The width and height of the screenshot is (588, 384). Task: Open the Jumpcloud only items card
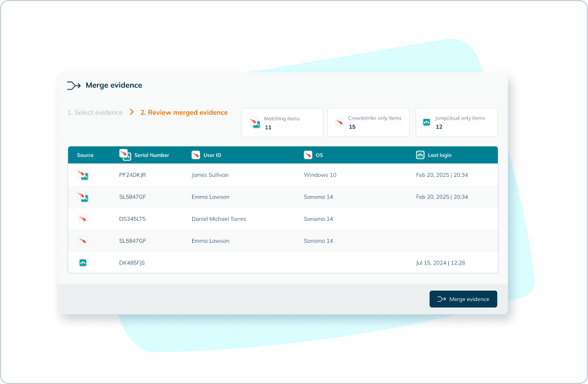point(457,122)
